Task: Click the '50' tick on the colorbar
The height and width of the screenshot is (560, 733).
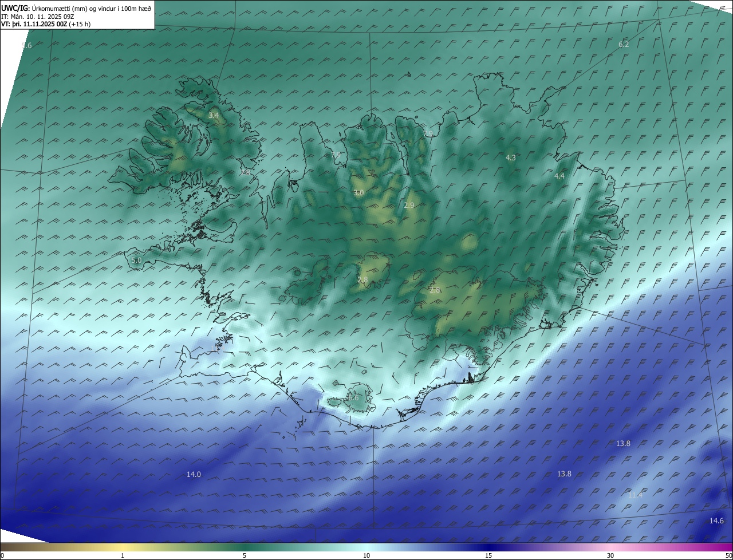Action: 729,556
